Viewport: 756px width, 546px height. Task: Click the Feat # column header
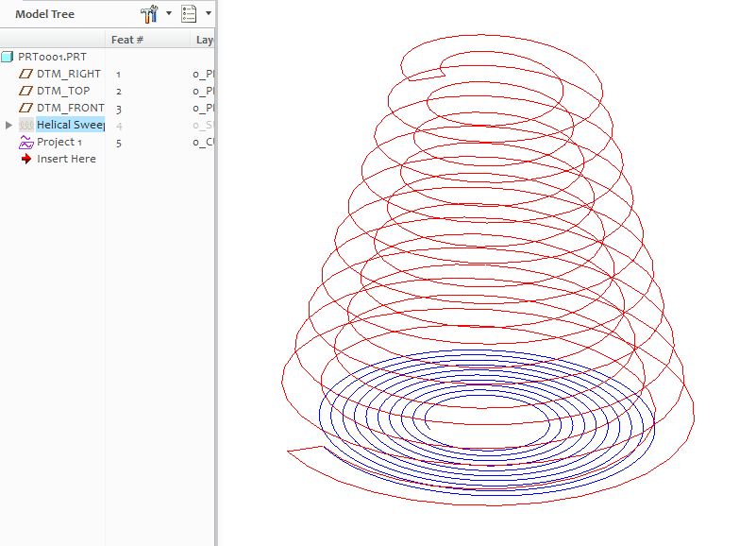pos(127,39)
